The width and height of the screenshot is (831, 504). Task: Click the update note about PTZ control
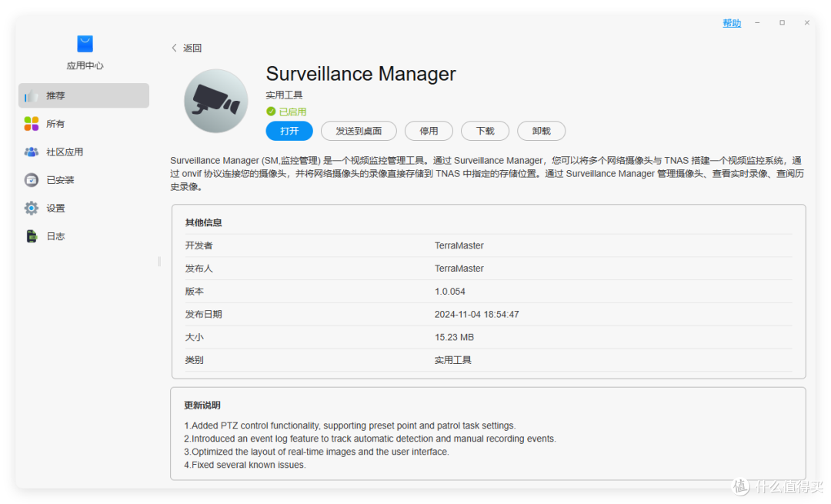[x=350, y=426]
